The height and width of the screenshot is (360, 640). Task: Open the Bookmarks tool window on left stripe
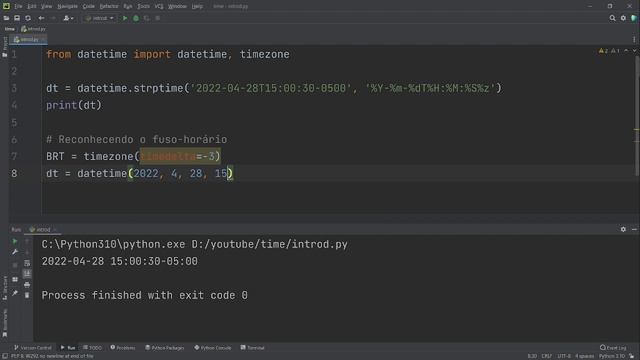click(5, 323)
